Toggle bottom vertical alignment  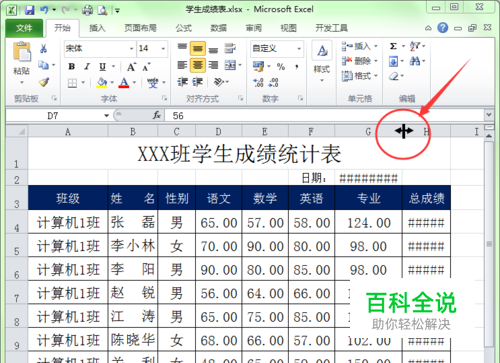[x=213, y=50]
